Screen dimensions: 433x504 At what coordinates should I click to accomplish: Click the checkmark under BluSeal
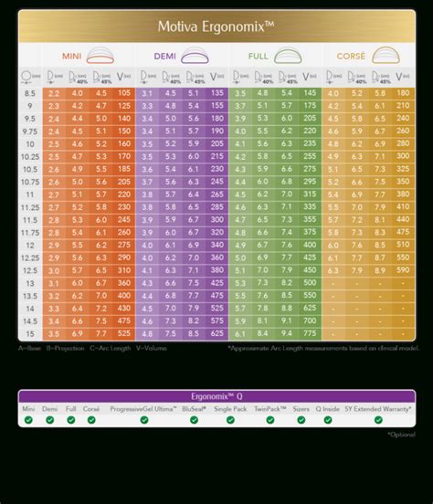coord(194,420)
